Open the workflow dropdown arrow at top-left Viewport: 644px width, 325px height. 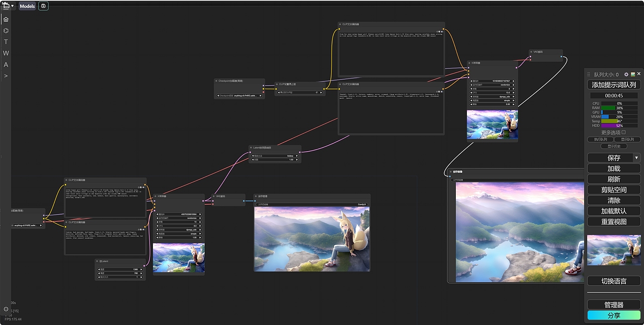tap(12, 6)
